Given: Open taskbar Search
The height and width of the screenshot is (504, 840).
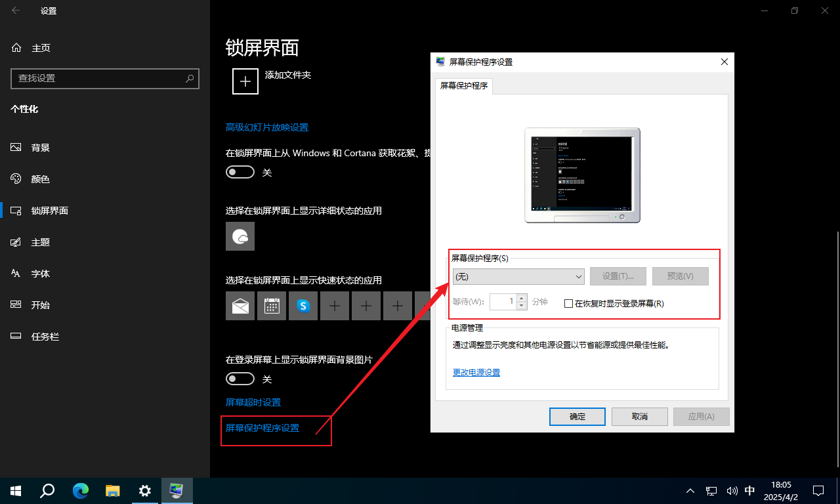Looking at the screenshot, I should [47, 490].
